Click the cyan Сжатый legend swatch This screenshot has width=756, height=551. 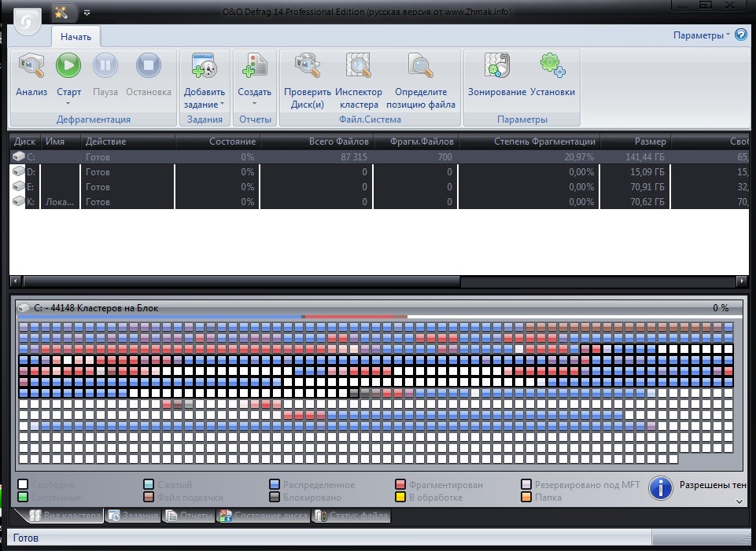tap(149, 484)
